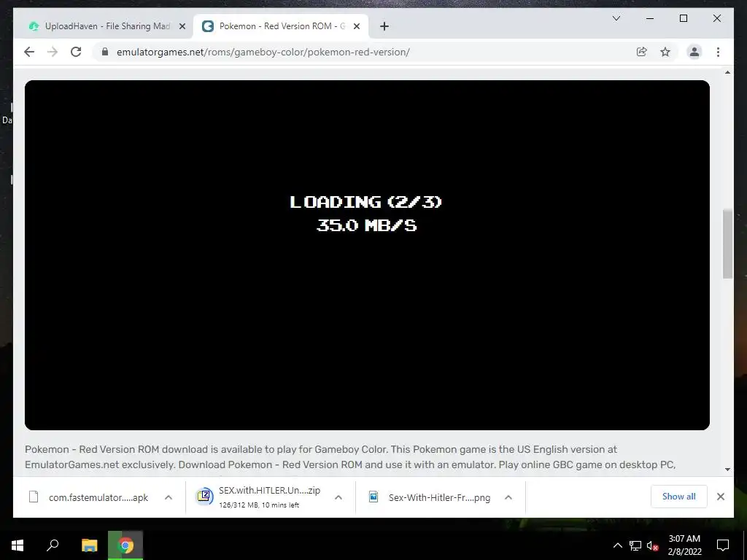Close the downloads bar
The width and height of the screenshot is (747, 560).
point(721,497)
